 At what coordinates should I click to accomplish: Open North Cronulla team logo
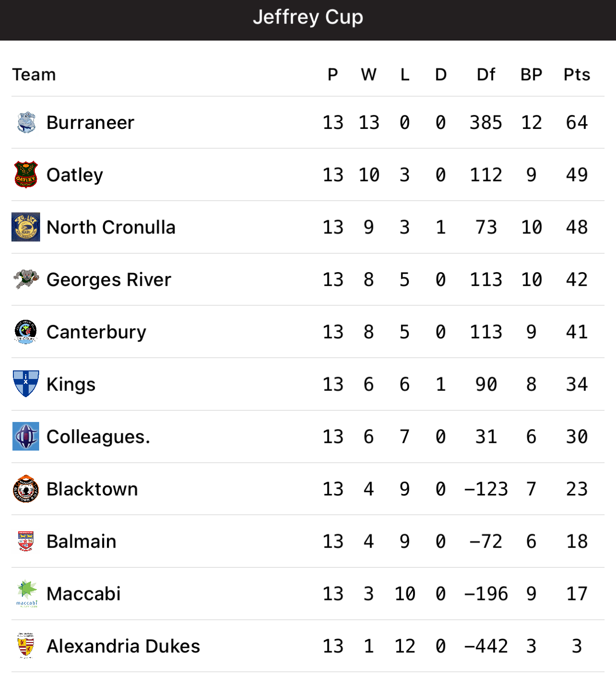tap(26, 227)
